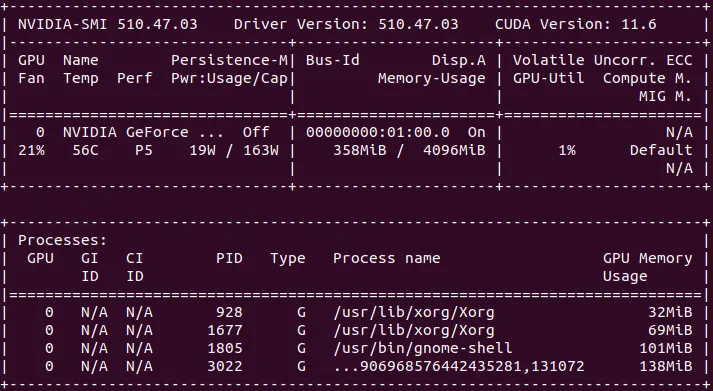Image resolution: width=713 pixels, height=391 pixels.
Task: Click the Memory-Usage header text
Action: coord(432,79)
